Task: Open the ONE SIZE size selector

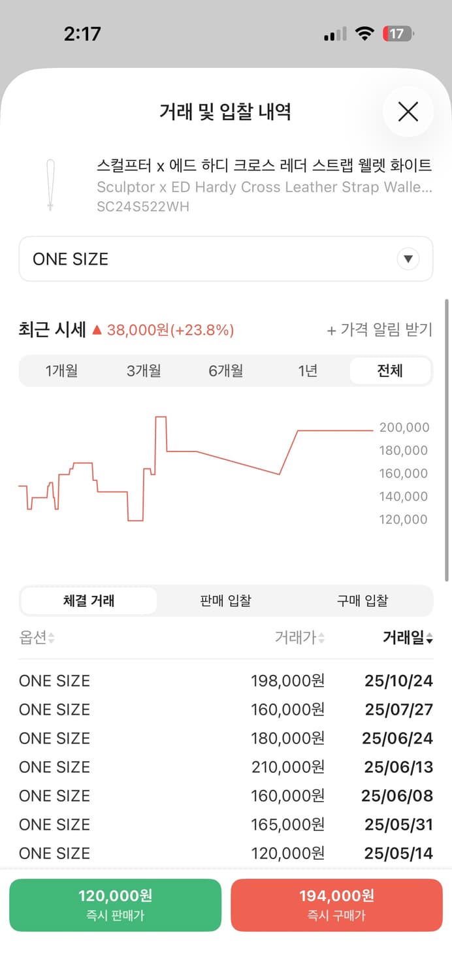Action: point(225,259)
